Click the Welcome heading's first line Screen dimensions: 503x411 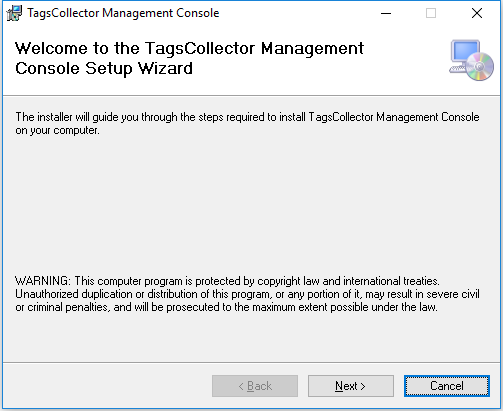pos(189,49)
